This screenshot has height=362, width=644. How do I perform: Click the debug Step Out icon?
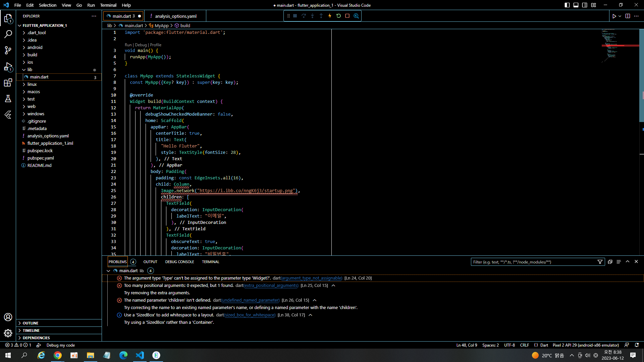click(x=321, y=16)
